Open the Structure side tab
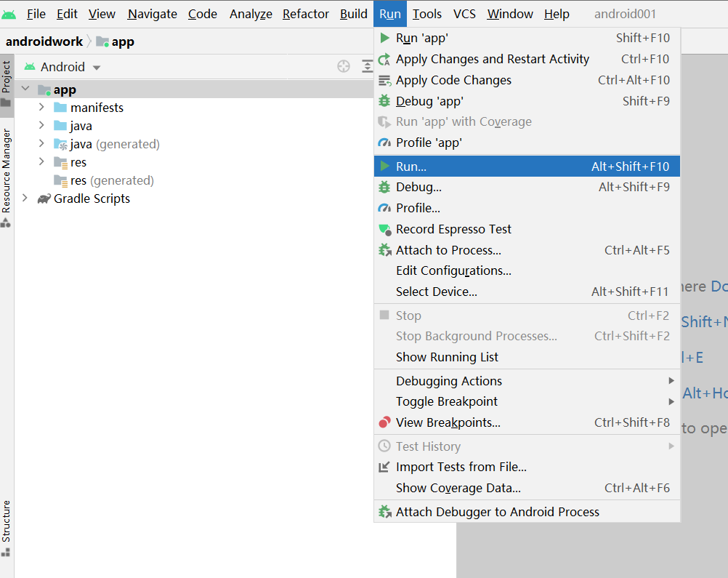Screen dimensions: 728x578 click(x=6, y=529)
